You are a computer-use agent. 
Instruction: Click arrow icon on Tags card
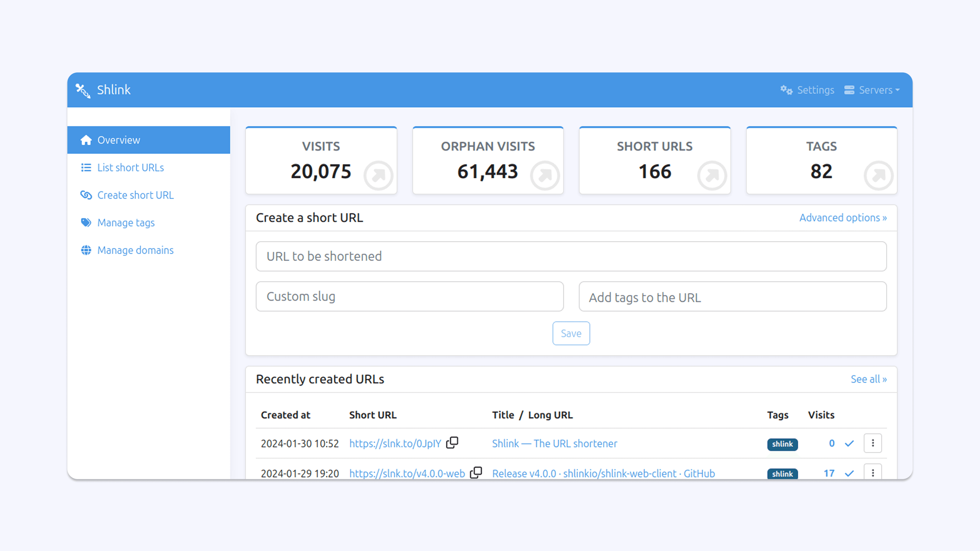(878, 176)
